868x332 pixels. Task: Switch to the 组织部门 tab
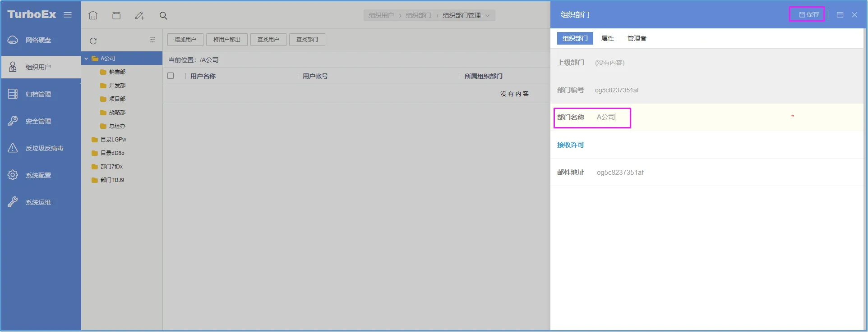(x=575, y=38)
